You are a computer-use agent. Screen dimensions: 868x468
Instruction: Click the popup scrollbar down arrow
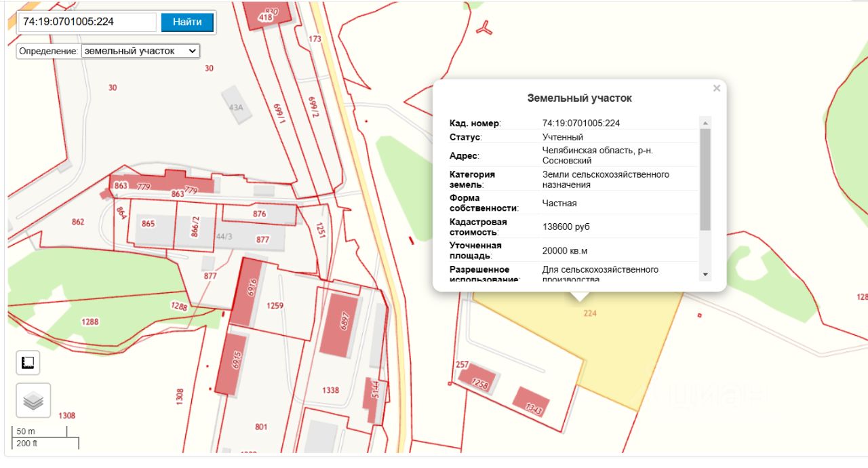[705, 274]
